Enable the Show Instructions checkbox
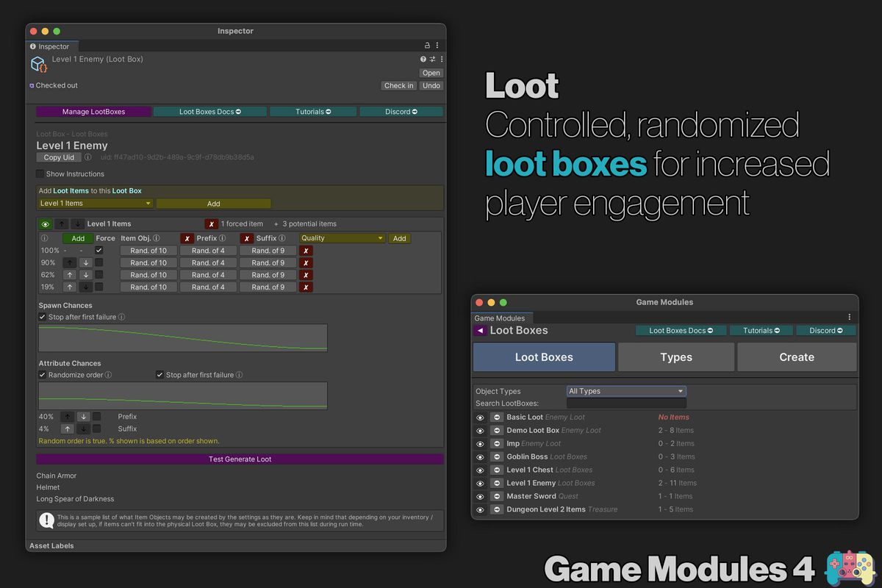The width and height of the screenshot is (882, 588). point(40,174)
